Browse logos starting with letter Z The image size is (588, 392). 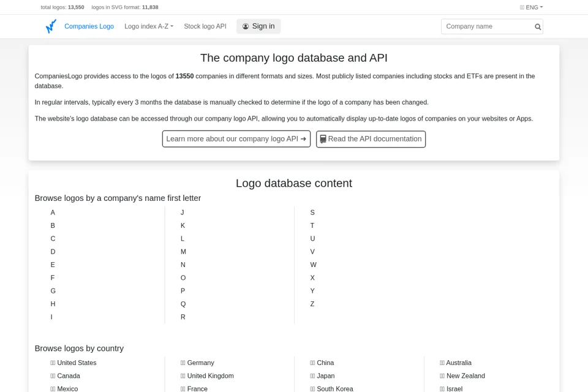pos(312,304)
